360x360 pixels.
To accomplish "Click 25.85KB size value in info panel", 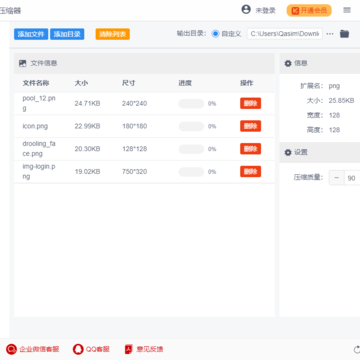I will click(341, 100).
